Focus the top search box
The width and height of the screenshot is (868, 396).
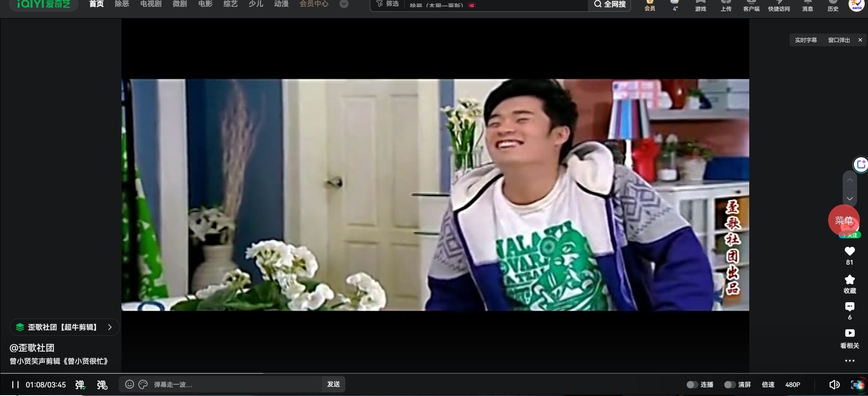tap(496, 5)
